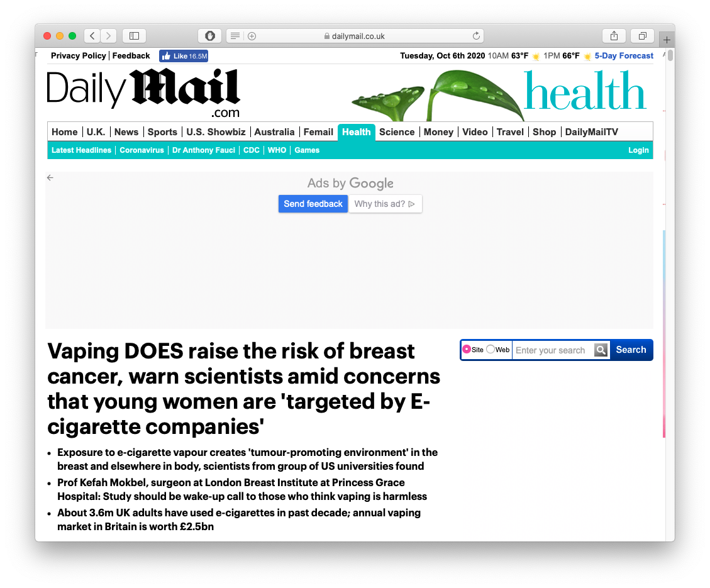Screen dimensions: 710x588
Task: Click the Safari back navigation arrow
Action: [92, 36]
